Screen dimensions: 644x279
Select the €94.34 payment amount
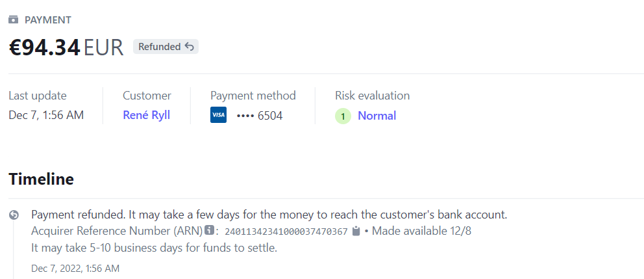pos(44,47)
